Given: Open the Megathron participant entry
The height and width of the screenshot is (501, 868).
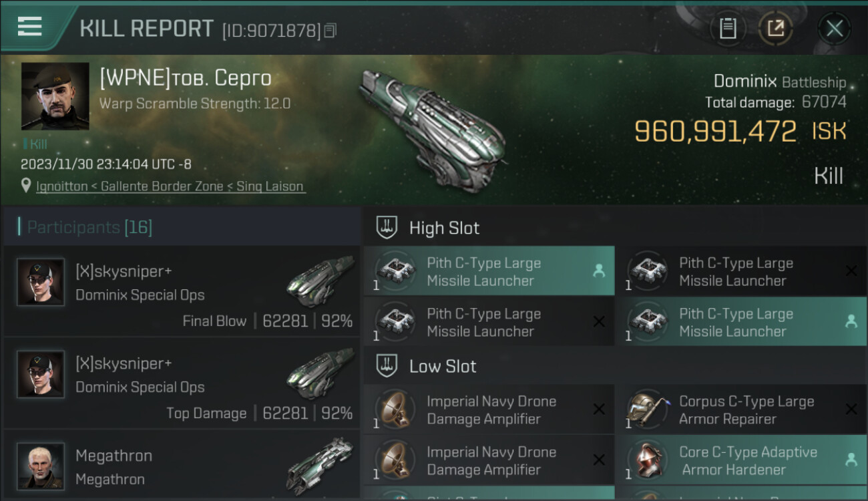Looking at the screenshot, I should point(182,466).
